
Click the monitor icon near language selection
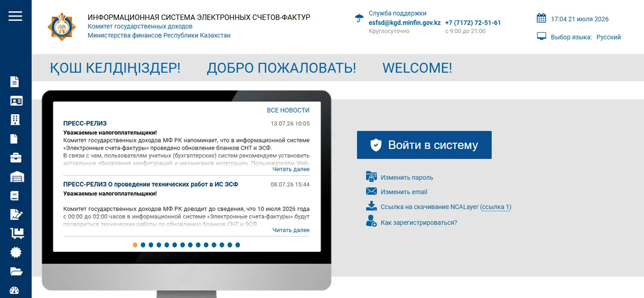(541, 36)
